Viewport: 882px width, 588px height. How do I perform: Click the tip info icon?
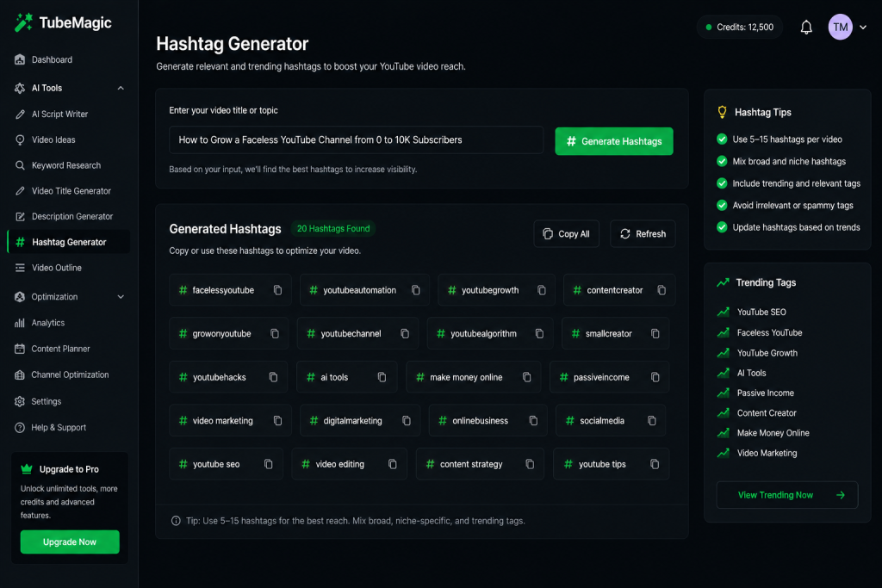point(176,521)
